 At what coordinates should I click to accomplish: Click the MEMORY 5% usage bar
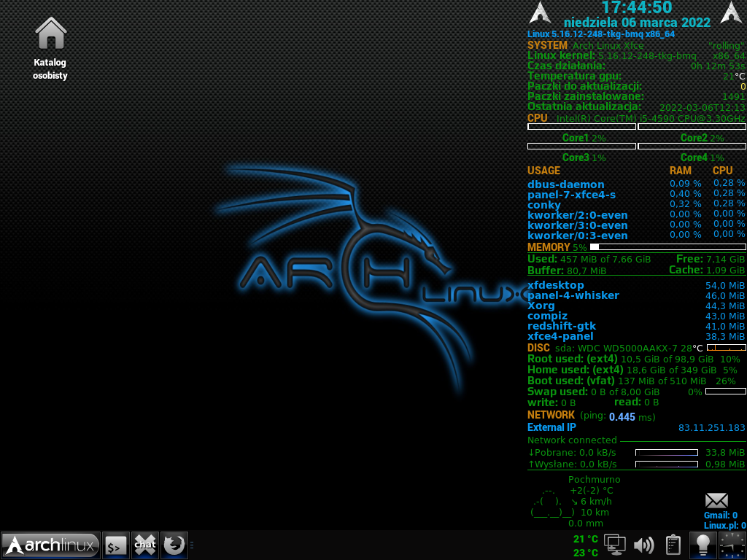tap(668, 246)
